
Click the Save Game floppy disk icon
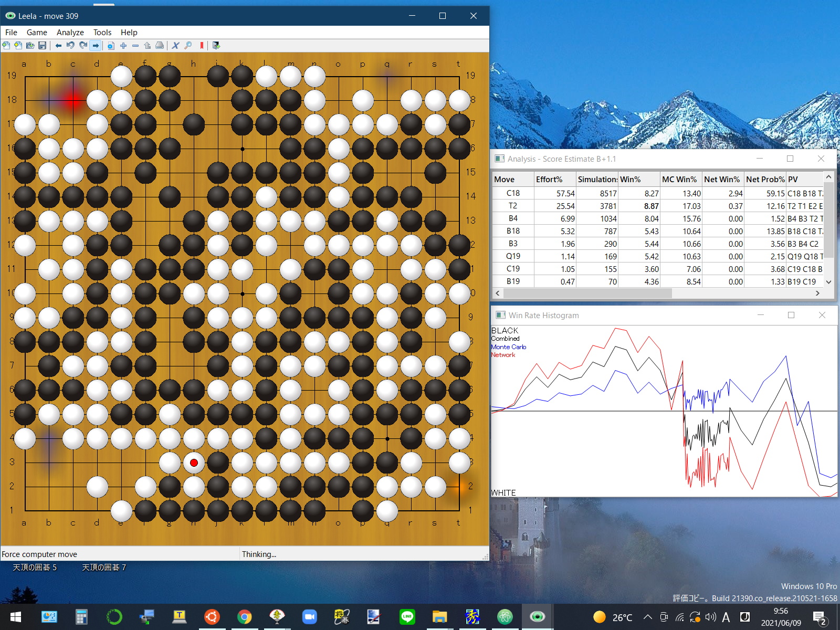point(43,46)
